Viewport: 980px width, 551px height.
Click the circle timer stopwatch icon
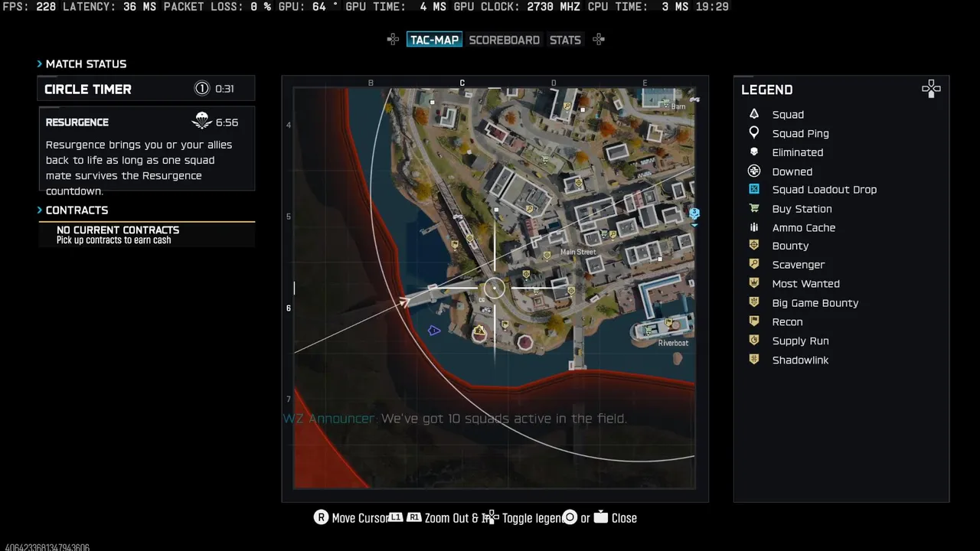click(202, 89)
